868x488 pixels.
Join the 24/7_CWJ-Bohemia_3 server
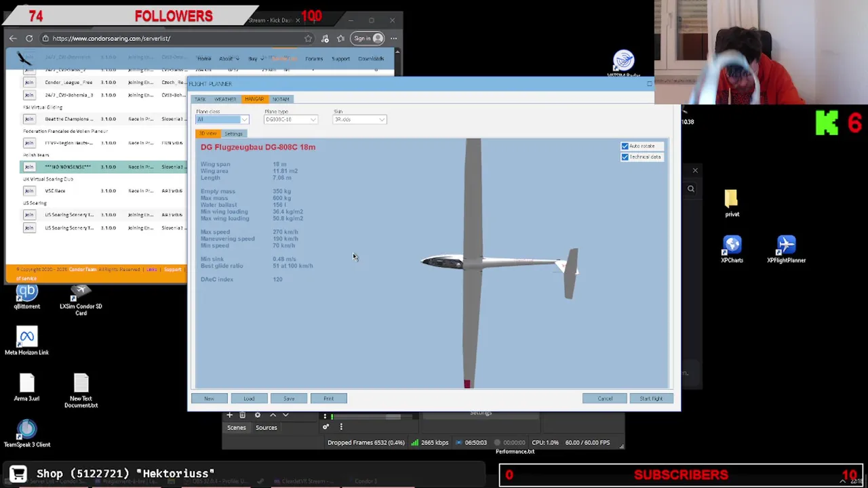point(28,95)
